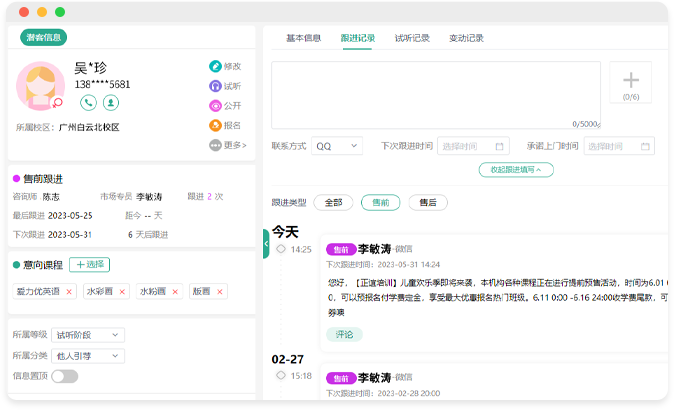Switch to the 基本信息 tab
Screen dimensions: 674x411
[x=303, y=38]
